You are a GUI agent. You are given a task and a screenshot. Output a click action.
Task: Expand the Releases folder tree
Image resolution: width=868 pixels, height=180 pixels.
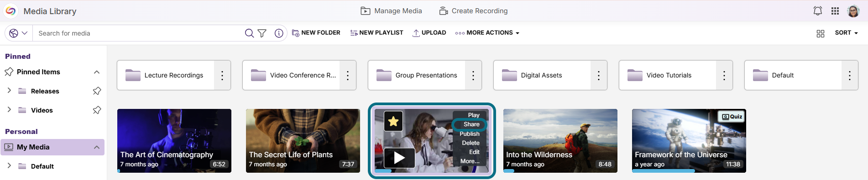tap(9, 91)
